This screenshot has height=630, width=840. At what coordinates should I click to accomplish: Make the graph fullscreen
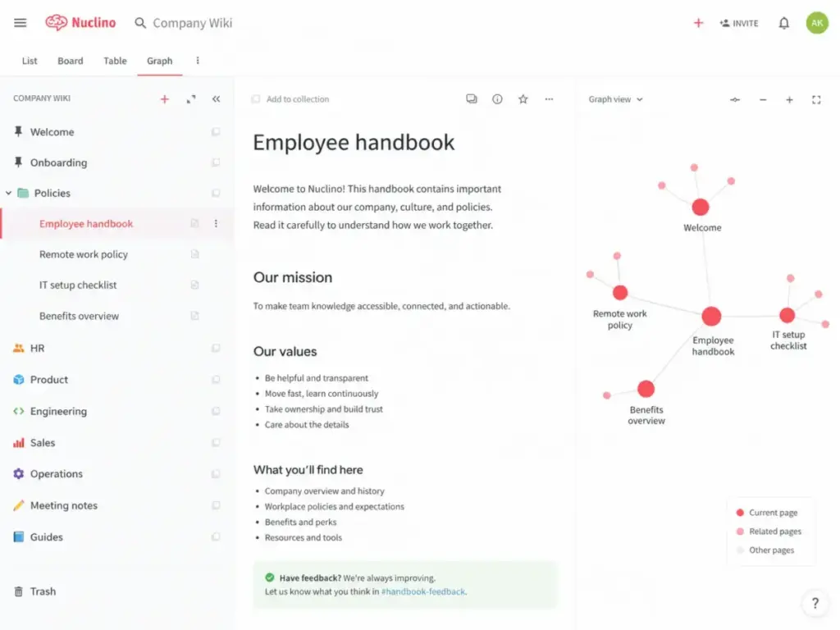click(816, 99)
